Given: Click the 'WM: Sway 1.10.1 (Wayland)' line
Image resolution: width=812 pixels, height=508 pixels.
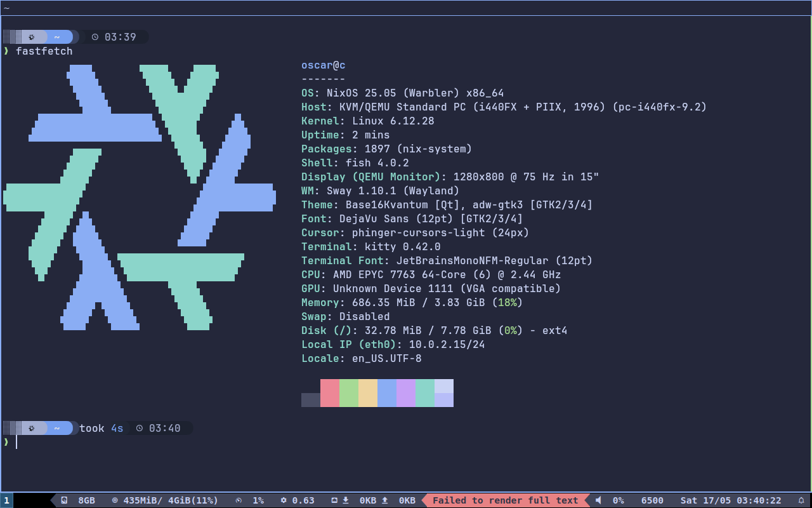Looking at the screenshot, I should [x=381, y=190].
